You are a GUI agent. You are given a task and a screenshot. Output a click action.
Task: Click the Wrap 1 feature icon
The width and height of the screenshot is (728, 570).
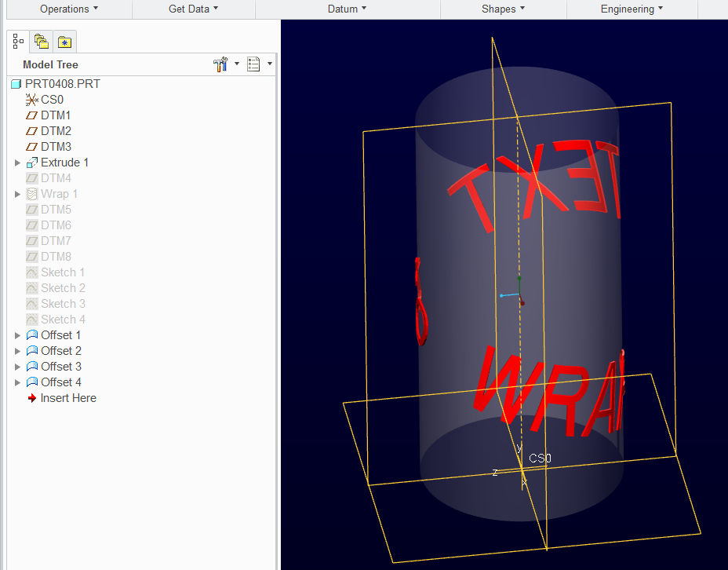coord(32,194)
